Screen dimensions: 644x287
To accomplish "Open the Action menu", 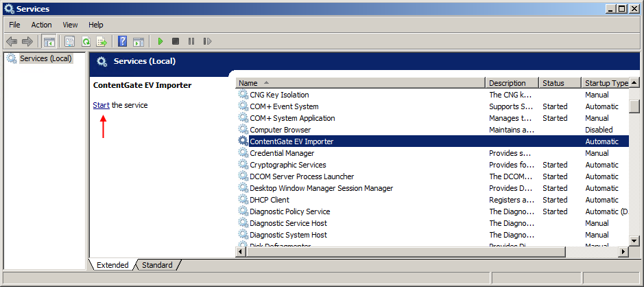I will pyautogui.click(x=41, y=25).
